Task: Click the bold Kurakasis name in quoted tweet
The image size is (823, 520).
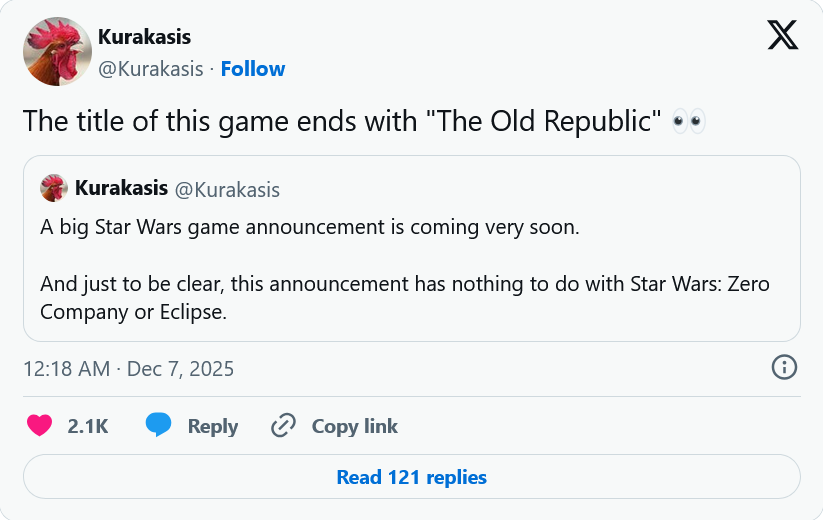Action: pos(121,188)
